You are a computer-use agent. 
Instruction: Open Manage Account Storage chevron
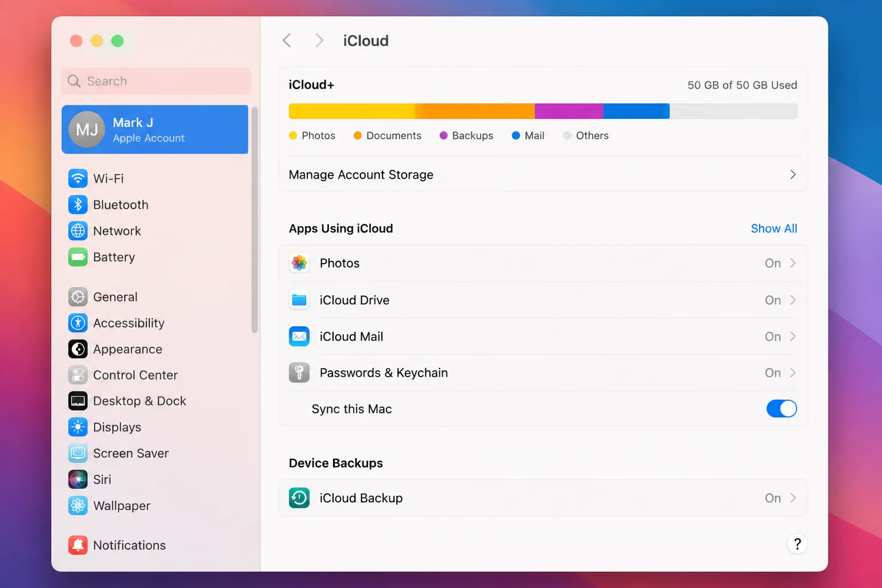pyautogui.click(x=793, y=175)
